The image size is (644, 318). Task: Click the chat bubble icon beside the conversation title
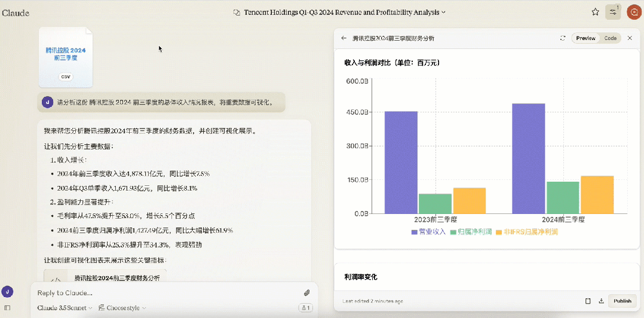pos(237,13)
